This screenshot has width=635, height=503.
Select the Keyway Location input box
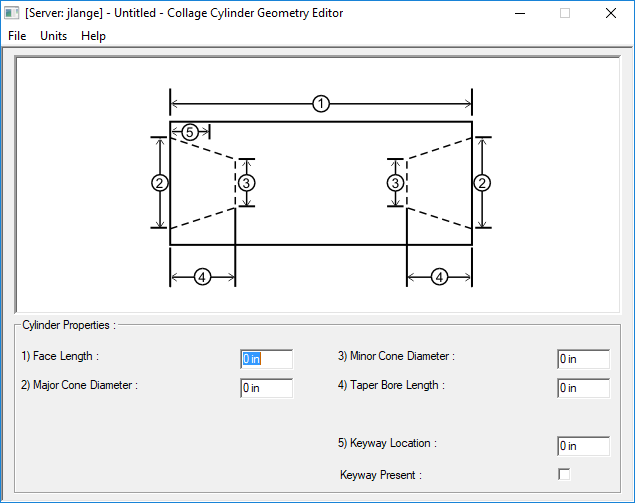583,446
